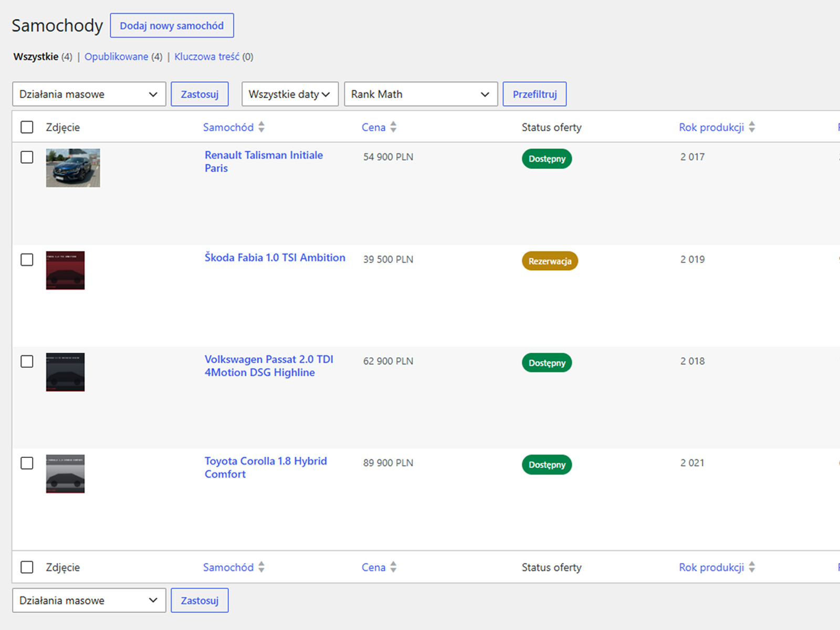
Task: Click the Samochody page heading
Action: [x=57, y=25]
